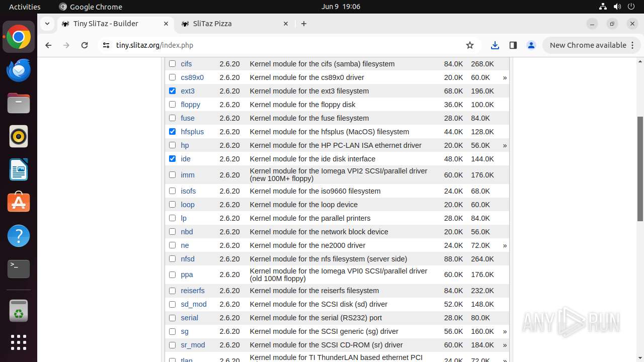The width and height of the screenshot is (644, 362).
Task: Open the Google Chrome app menu
Action: [x=91, y=7]
